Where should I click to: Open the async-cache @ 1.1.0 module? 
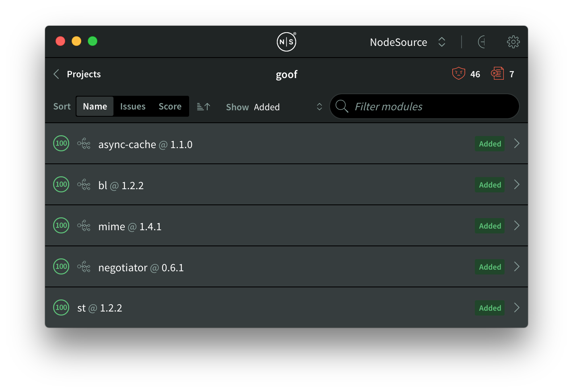(145, 144)
